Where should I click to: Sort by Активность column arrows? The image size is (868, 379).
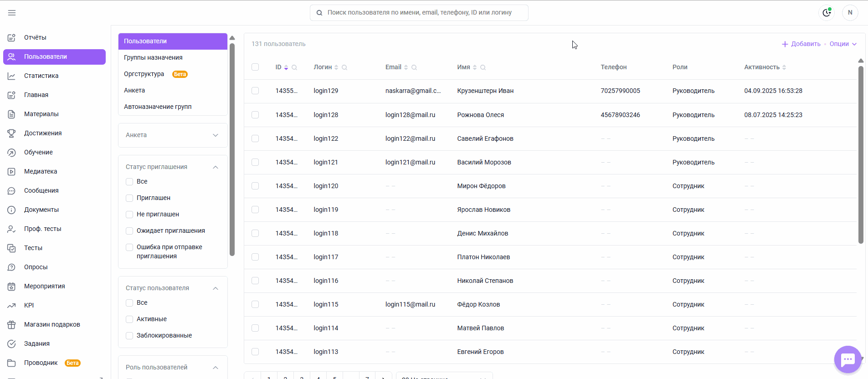[x=784, y=67]
